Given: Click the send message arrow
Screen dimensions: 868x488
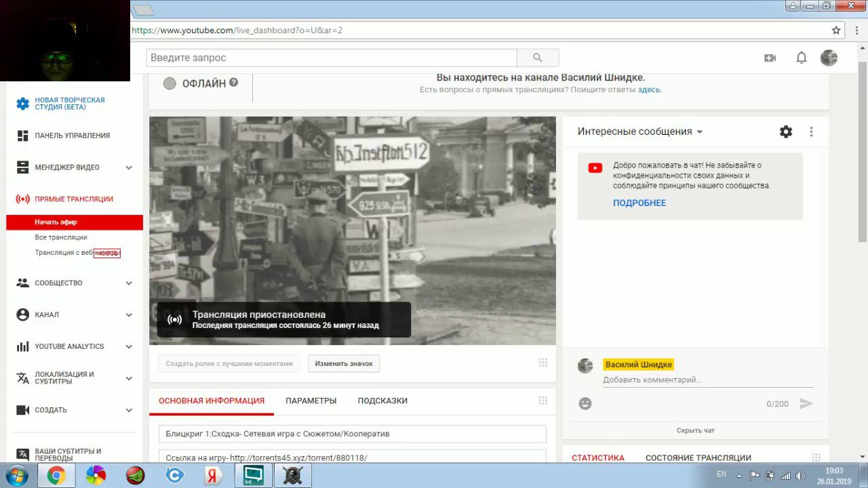Looking at the screenshot, I should tap(806, 404).
